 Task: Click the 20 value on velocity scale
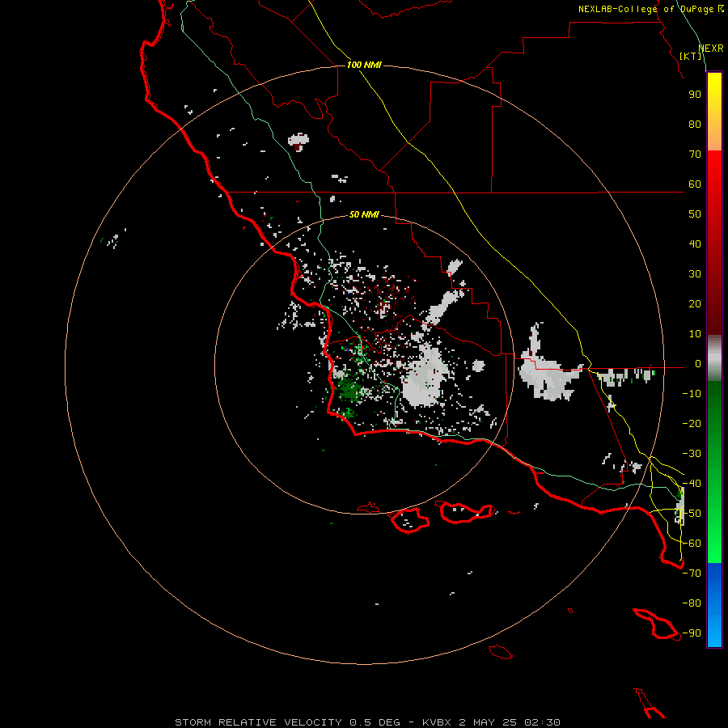[695, 303]
